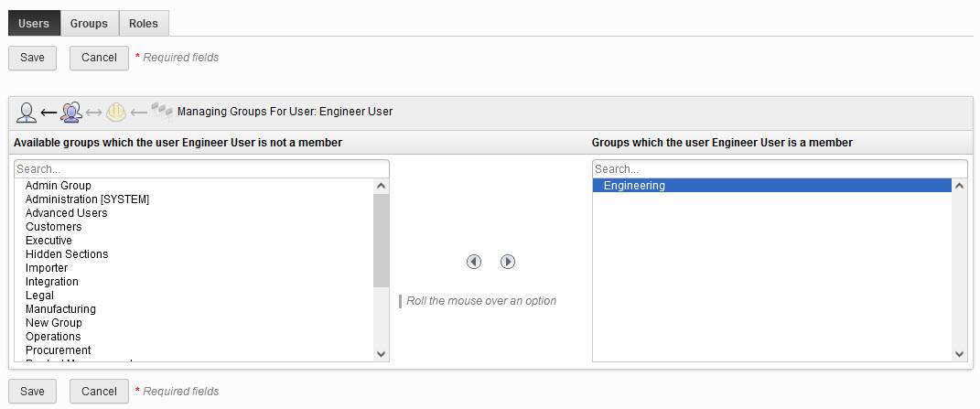Focus the member groups Search field
The image size is (980, 409).
780,169
